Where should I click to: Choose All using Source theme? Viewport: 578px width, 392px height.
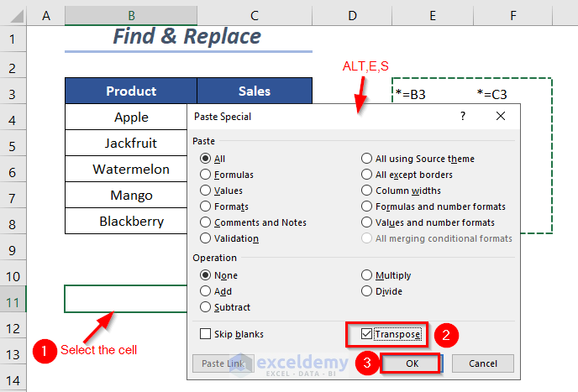(367, 159)
